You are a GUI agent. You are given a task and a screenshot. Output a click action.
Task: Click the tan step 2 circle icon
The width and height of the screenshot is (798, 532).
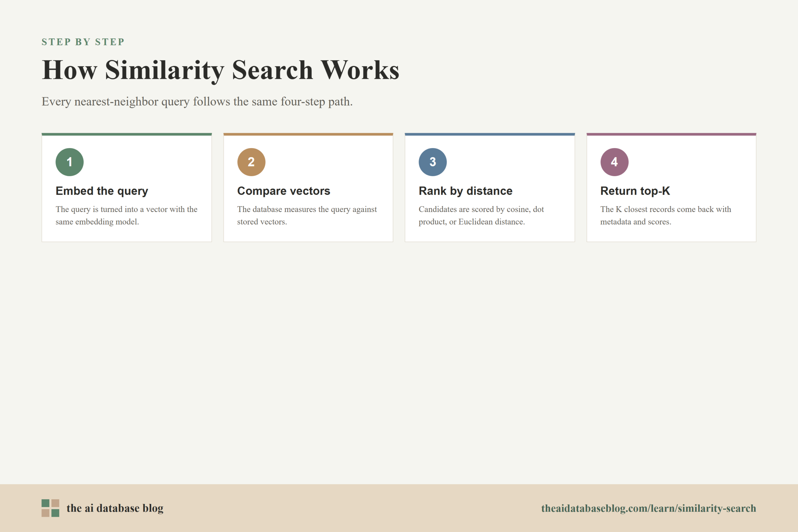251,162
